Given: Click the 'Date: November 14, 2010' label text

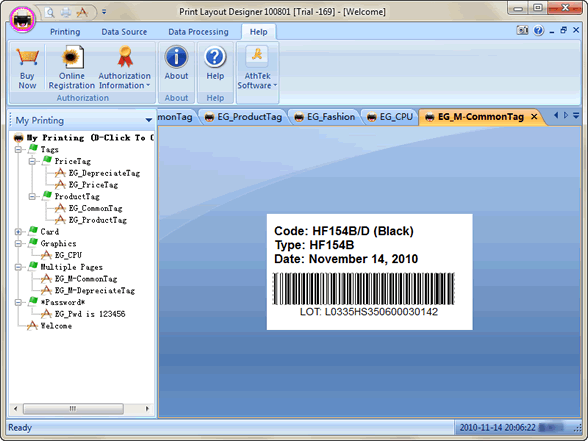Looking at the screenshot, I should (x=346, y=259).
